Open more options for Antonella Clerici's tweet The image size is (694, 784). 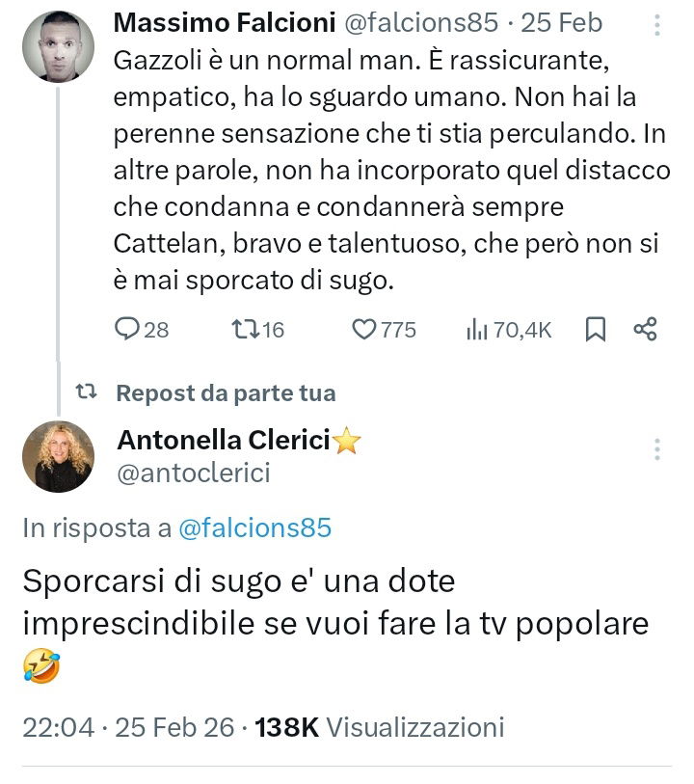656,449
